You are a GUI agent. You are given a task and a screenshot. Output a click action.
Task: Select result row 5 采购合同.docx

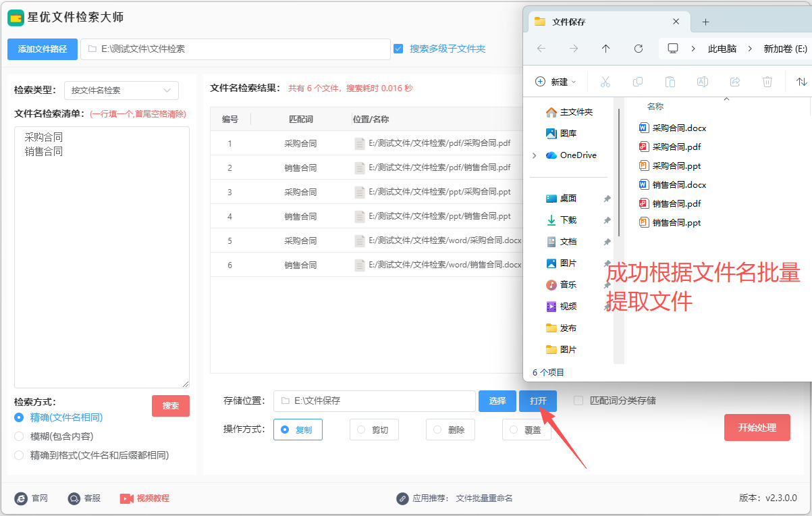tap(367, 240)
